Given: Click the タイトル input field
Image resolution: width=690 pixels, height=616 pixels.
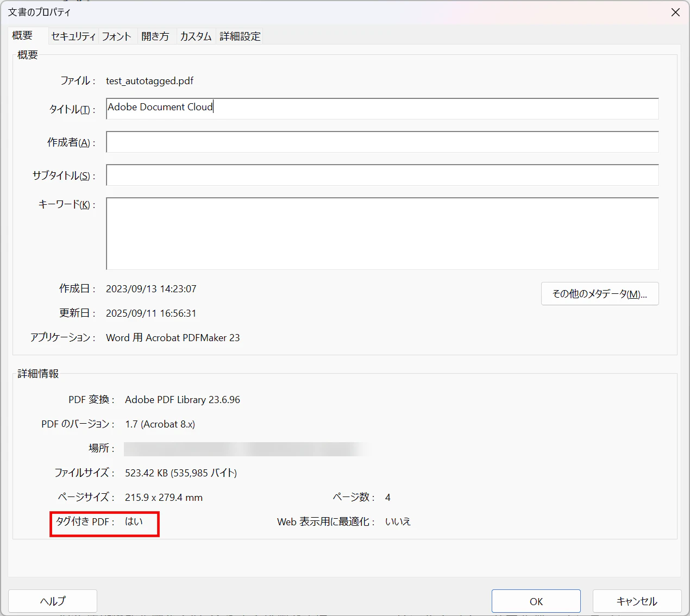Looking at the screenshot, I should [382, 109].
